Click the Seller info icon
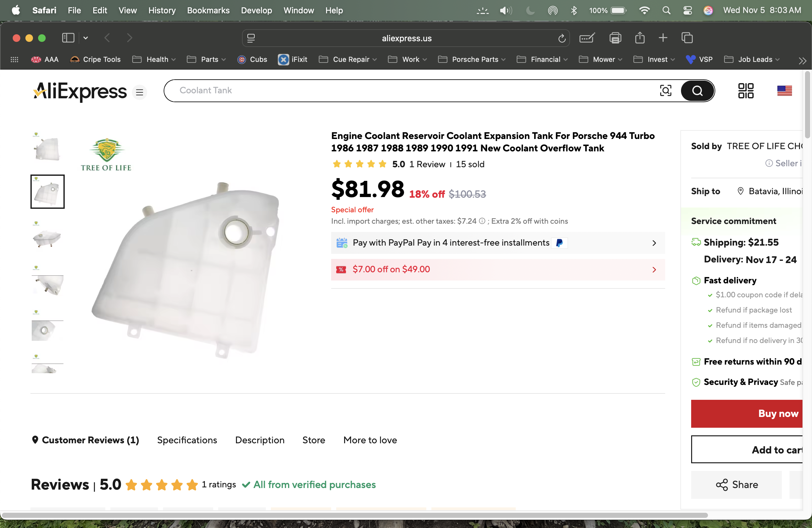This screenshot has height=528, width=812. click(x=769, y=163)
